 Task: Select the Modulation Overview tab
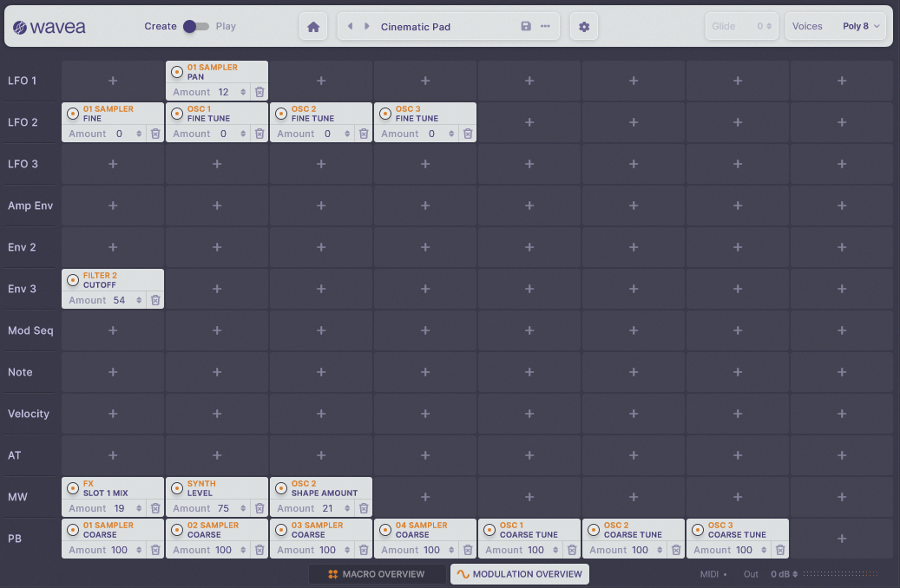pyautogui.click(x=519, y=574)
